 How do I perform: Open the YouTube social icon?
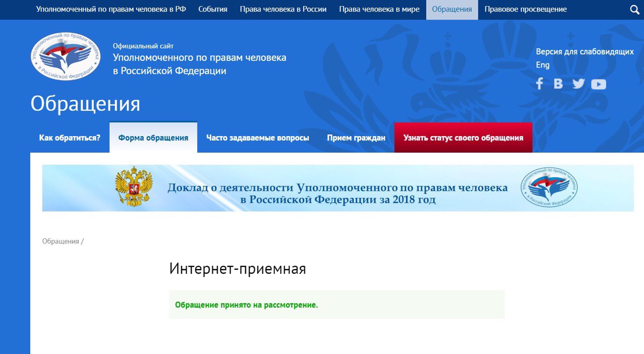pyautogui.click(x=598, y=84)
